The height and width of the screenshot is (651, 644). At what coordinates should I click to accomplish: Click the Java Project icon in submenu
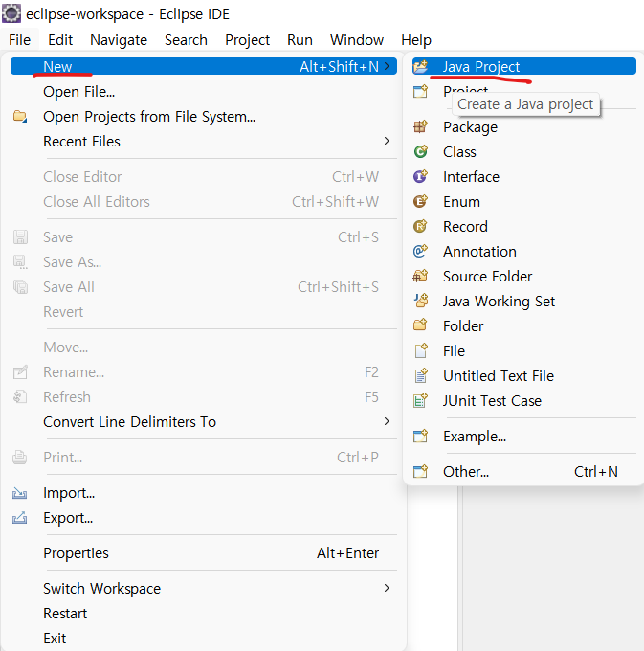point(420,66)
